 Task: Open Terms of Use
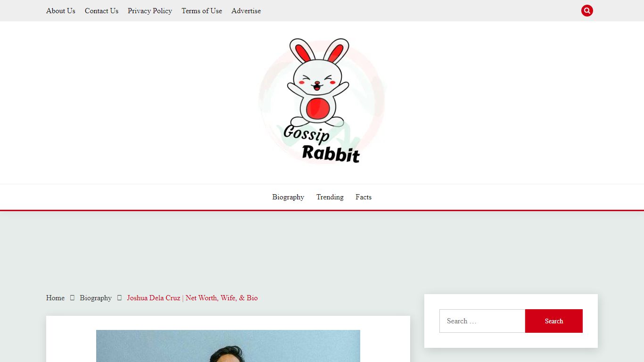[202, 10]
